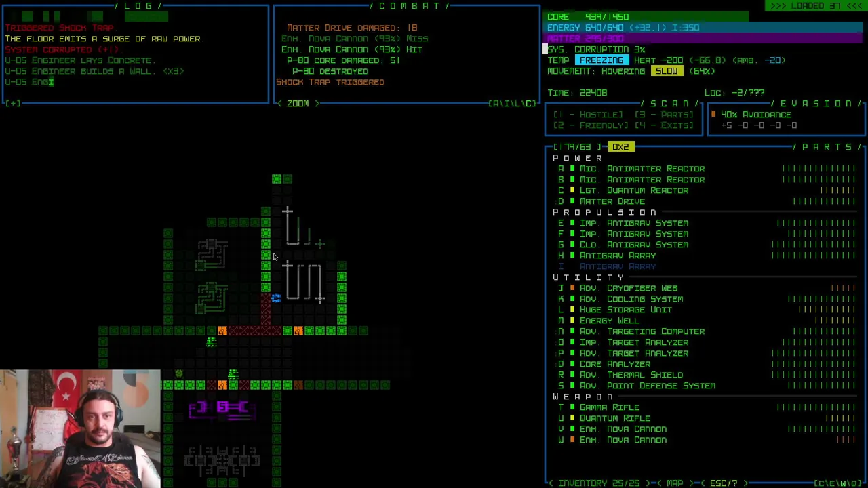
Task: Toggle Lgt. Quantum Reactor status square
Action: pyautogui.click(x=572, y=190)
